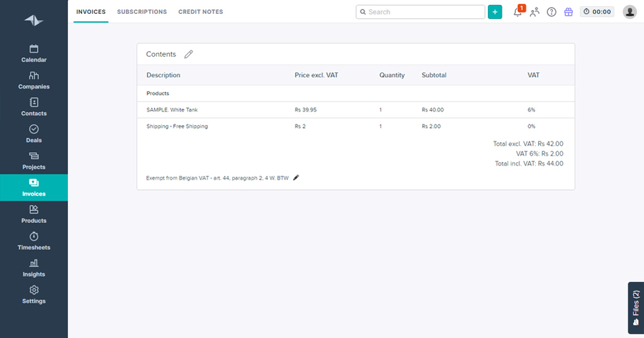Click the Quantity column header

pos(392,75)
